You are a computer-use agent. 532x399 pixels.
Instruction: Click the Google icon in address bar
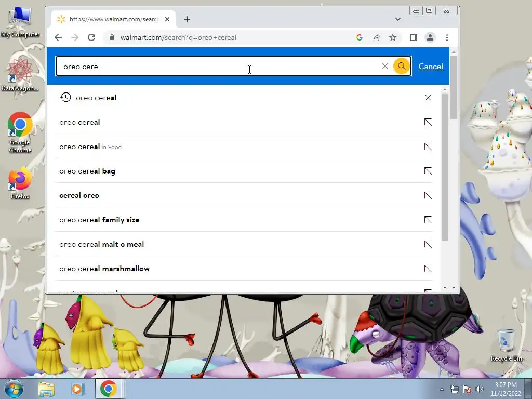point(360,37)
